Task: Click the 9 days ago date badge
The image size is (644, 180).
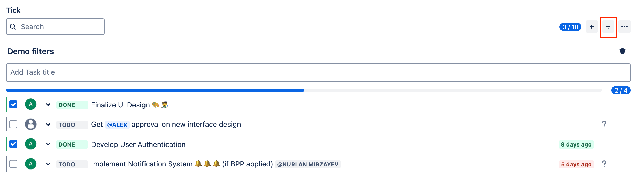Action: [x=576, y=144]
